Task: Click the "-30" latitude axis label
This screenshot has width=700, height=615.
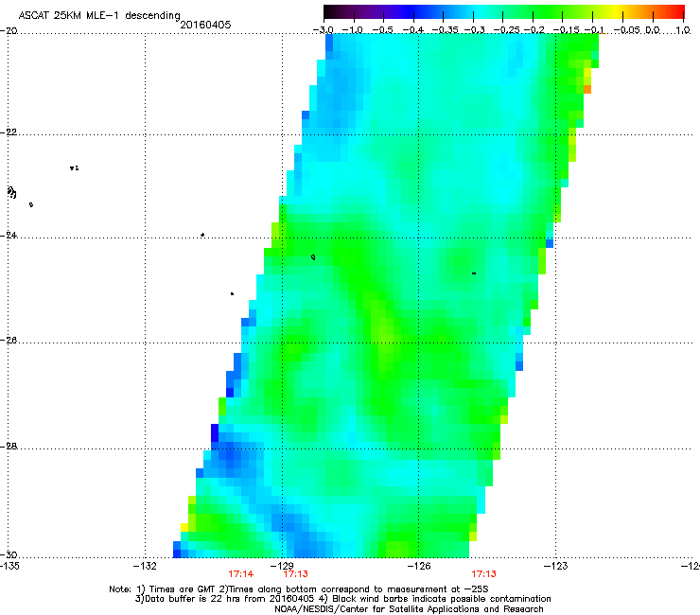Action: click(x=9, y=554)
